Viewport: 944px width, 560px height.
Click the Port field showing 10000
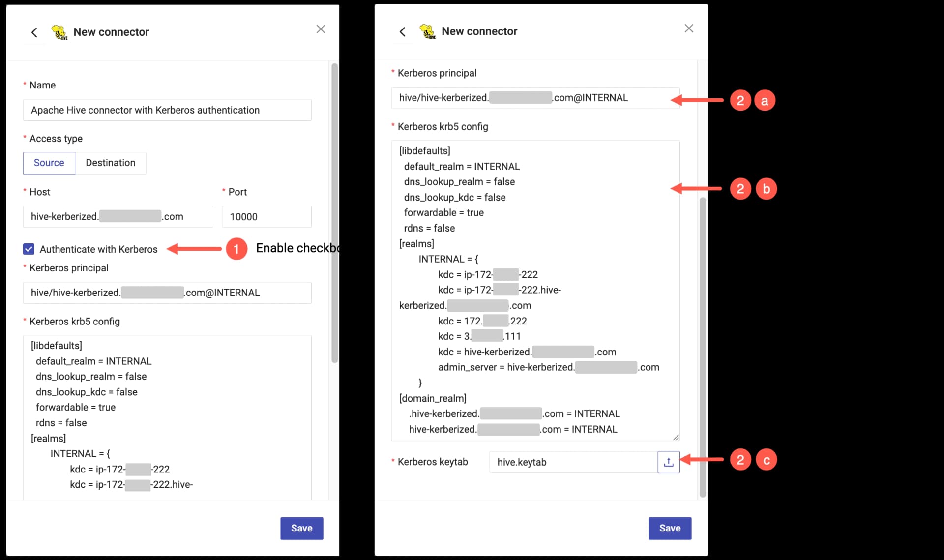(x=266, y=217)
